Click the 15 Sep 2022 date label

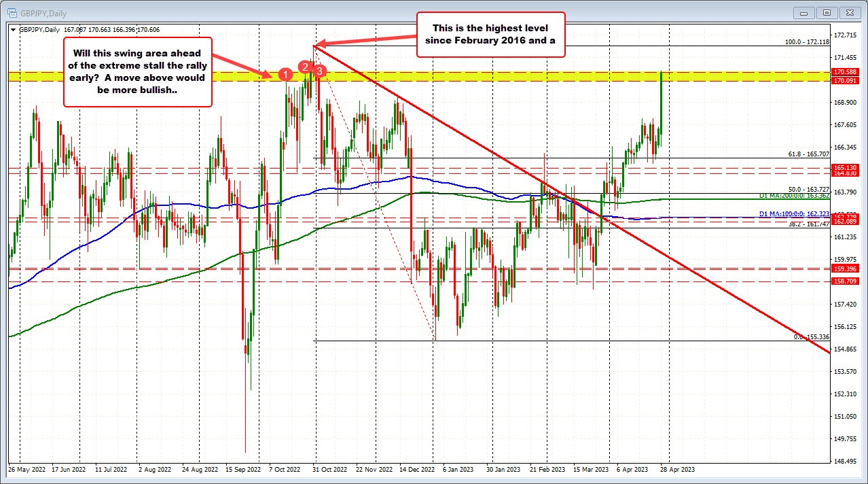click(245, 469)
